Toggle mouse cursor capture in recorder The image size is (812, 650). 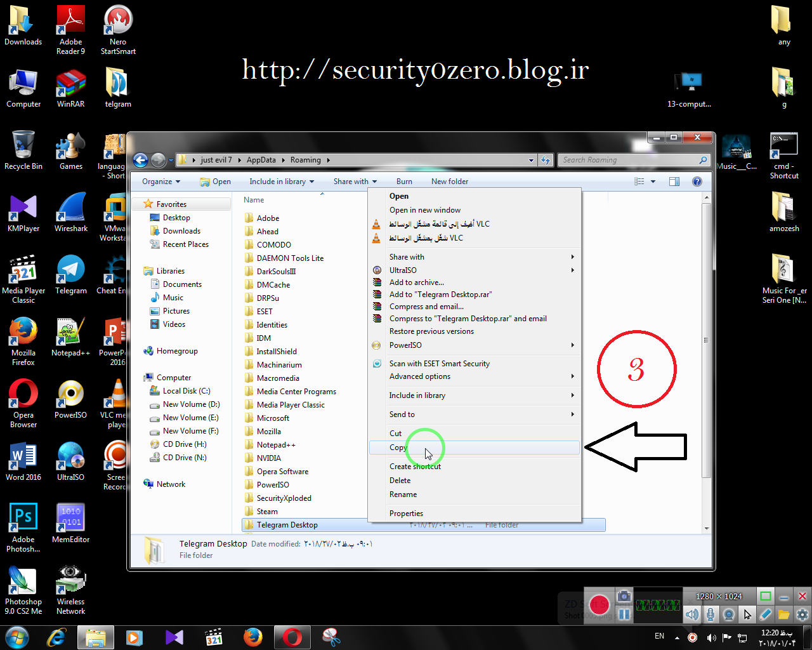[747, 614]
